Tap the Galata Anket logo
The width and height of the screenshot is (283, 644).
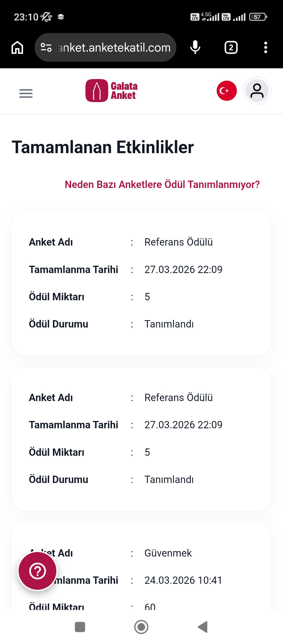click(x=111, y=91)
